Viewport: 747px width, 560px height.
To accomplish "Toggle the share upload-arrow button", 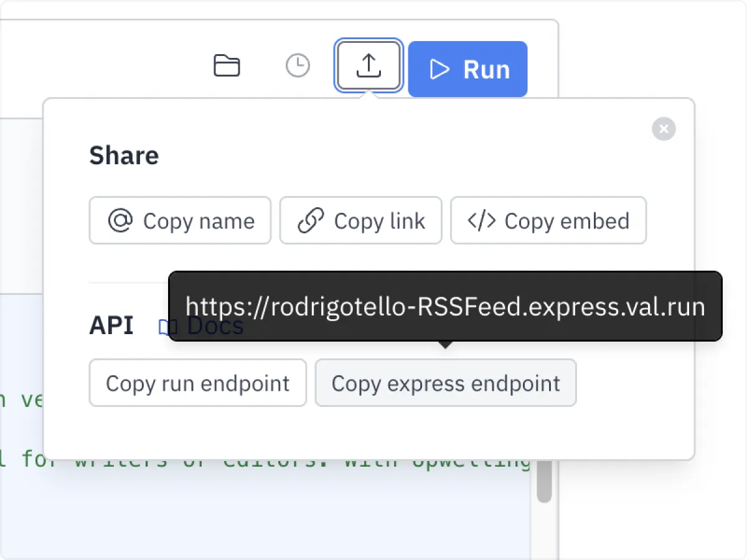I will [369, 66].
